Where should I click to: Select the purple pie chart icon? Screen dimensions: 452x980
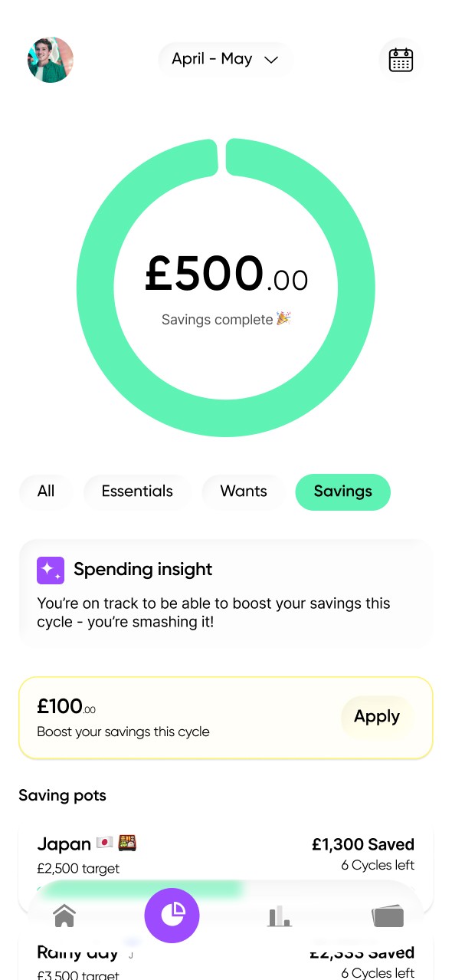coord(172,916)
